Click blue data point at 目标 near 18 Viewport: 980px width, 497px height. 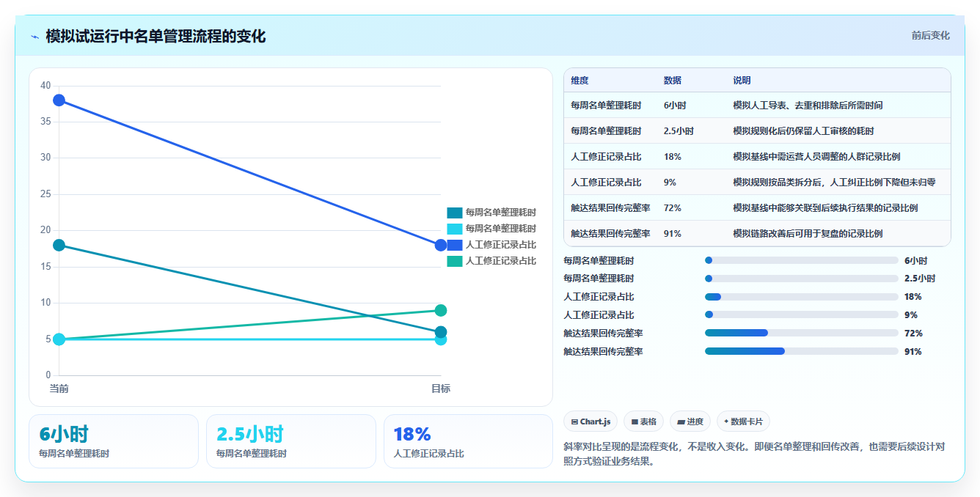click(441, 245)
